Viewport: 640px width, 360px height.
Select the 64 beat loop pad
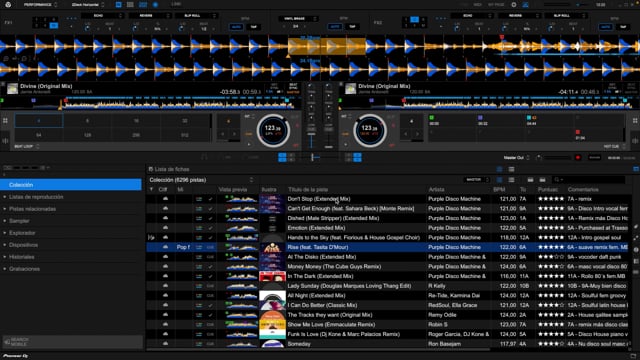pos(39,135)
